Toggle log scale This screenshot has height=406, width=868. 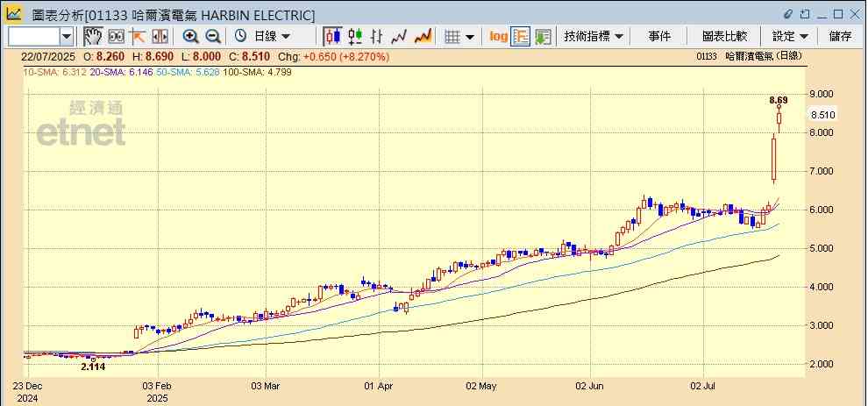tap(498, 37)
